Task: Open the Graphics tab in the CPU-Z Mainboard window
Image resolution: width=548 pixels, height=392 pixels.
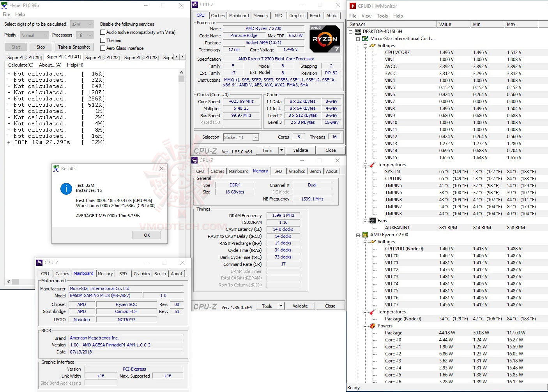Action: pos(142,274)
